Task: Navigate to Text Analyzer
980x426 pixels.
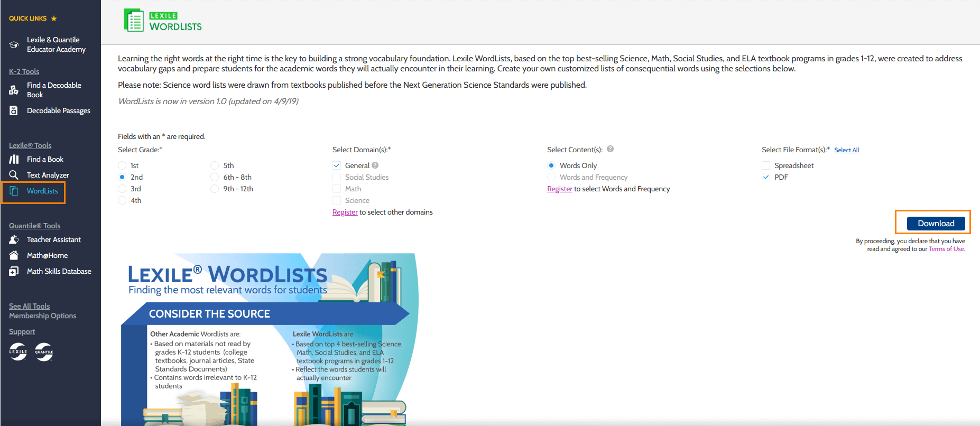Action: tap(48, 175)
